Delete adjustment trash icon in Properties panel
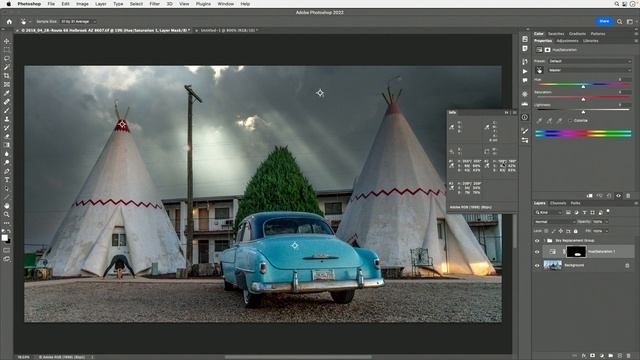 click(628, 196)
